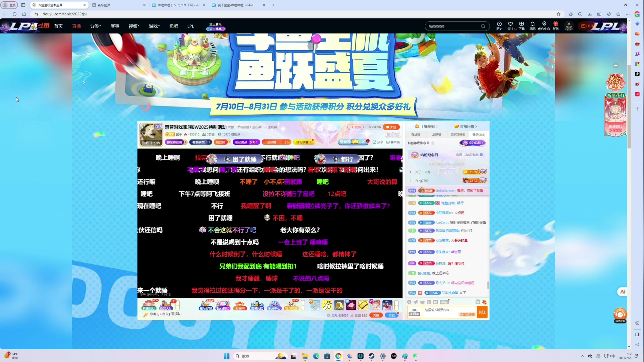Viewport: 644px width, 362px height.
Task: Open Windows Start menu on taskbar
Action: (226, 356)
